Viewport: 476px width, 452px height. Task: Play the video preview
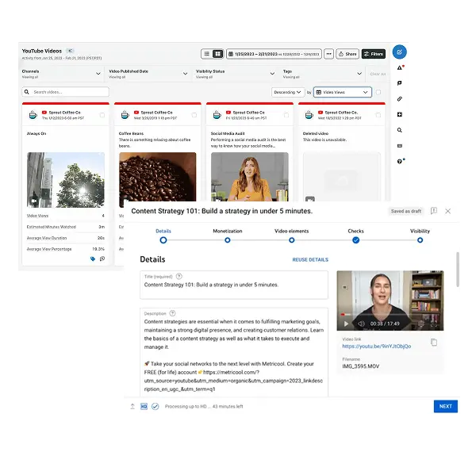point(346,324)
